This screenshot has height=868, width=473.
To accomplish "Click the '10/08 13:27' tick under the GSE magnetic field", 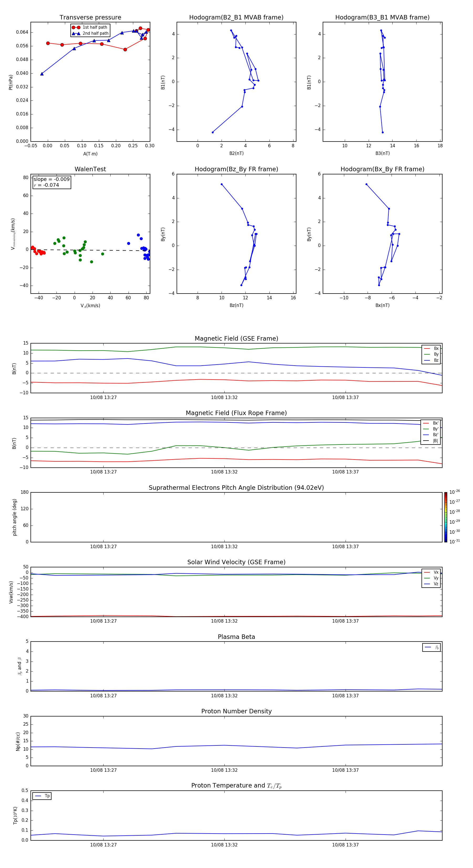I will pos(103,398).
